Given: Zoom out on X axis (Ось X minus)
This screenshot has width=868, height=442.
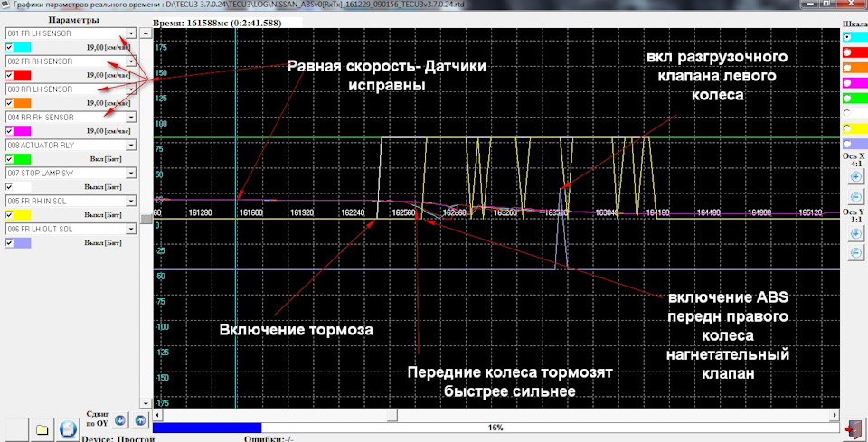Looking at the screenshot, I should [x=855, y=197].
